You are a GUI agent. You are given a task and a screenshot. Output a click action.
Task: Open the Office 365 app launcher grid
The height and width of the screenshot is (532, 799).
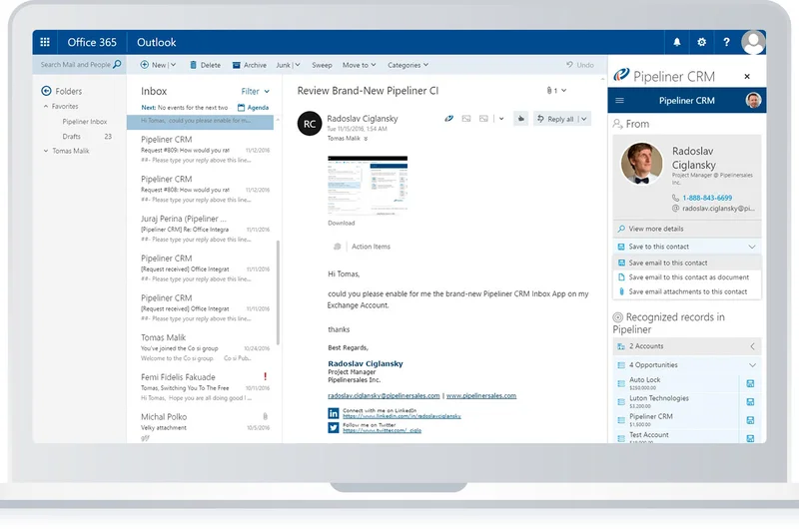pos(45,42)
